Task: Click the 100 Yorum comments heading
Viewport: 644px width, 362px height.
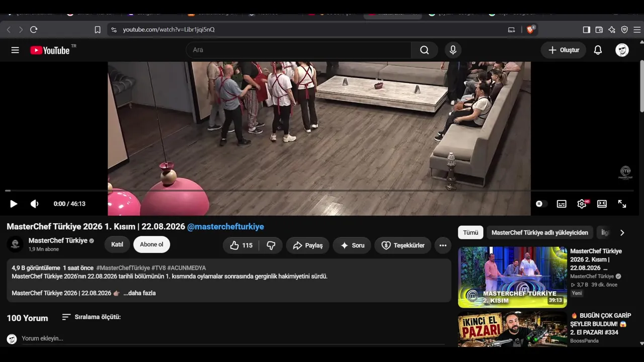Action: pos(27,318)
